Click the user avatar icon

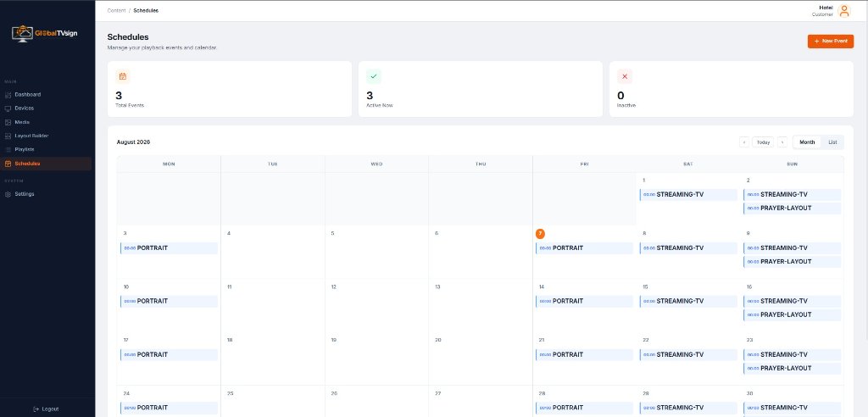pyautogui.click(x=844, y=10)
